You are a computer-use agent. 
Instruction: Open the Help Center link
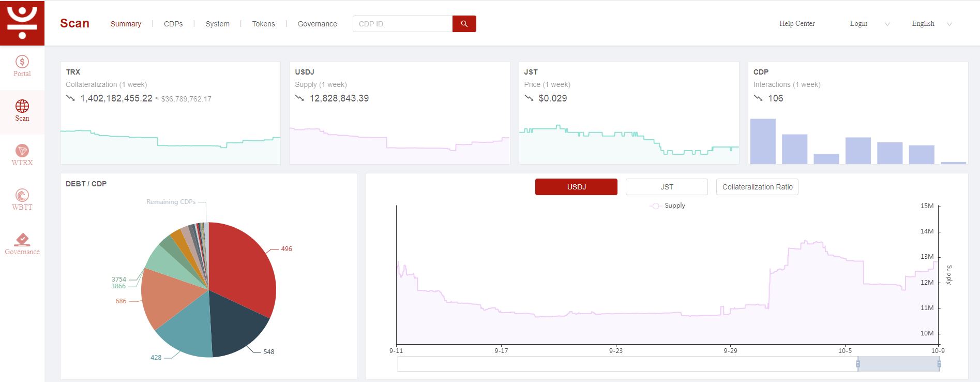point(797,24)
